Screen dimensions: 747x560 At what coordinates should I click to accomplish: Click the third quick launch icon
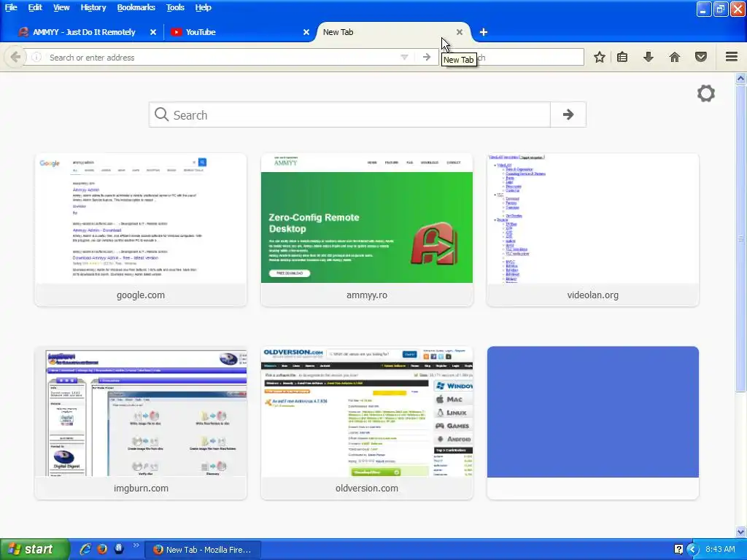point(119,548)
